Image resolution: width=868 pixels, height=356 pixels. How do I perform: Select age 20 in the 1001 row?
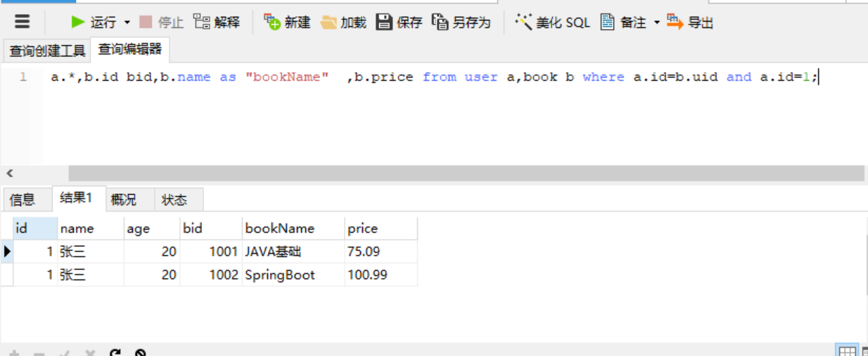pyautogui.click(x=152, y=251)
